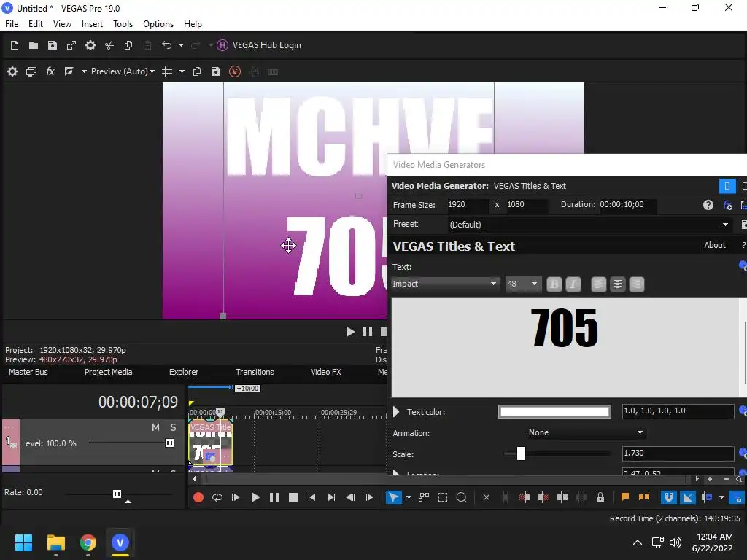This screenshot has height=560, width=747.
Task: Mute track 1 with the M button
Action: point(156,427)
